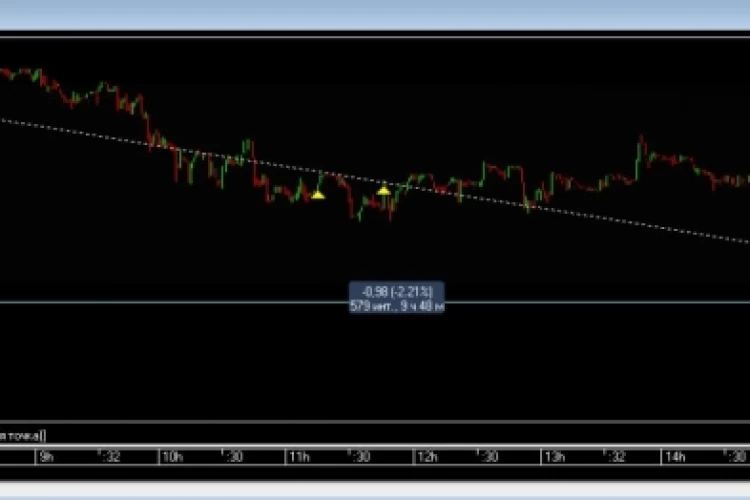
Task: Click the 14h label on time axis
Action: pos(675,457)
